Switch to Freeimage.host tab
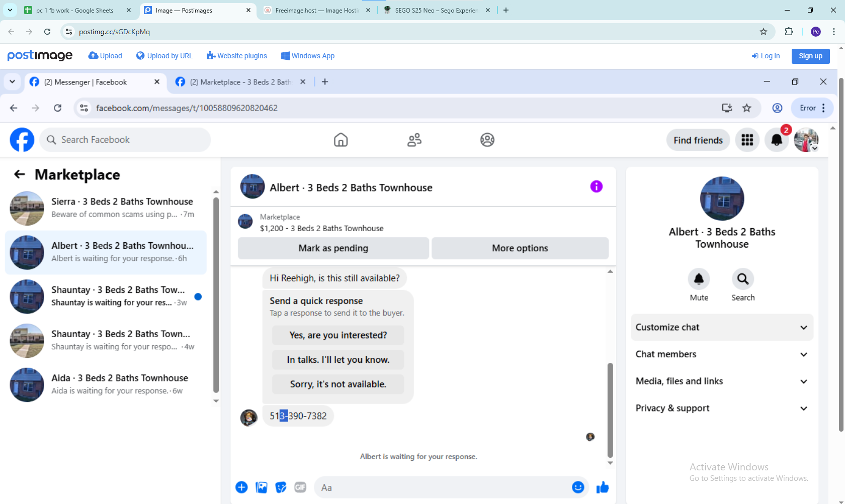This screenshot has height=504, width=845. pos(317,10)
